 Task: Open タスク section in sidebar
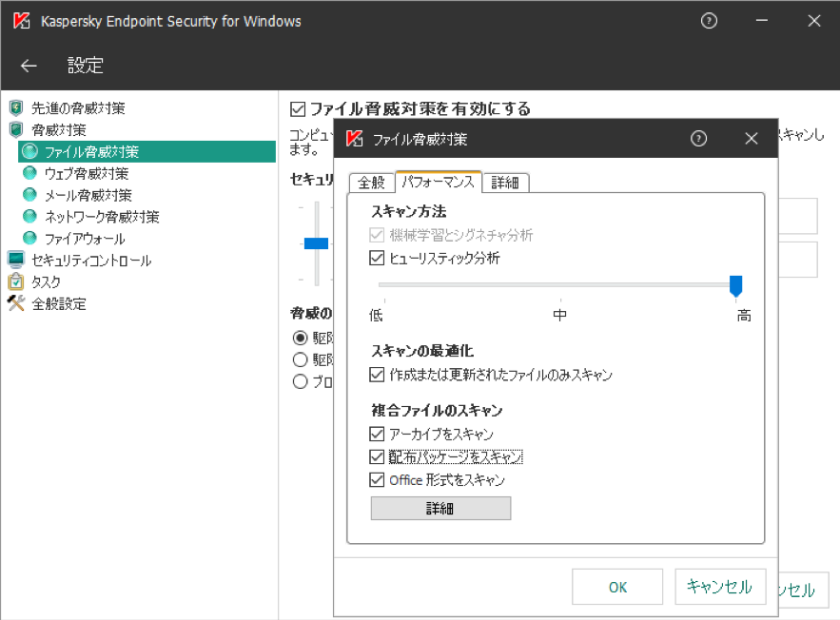click(46, 281)
